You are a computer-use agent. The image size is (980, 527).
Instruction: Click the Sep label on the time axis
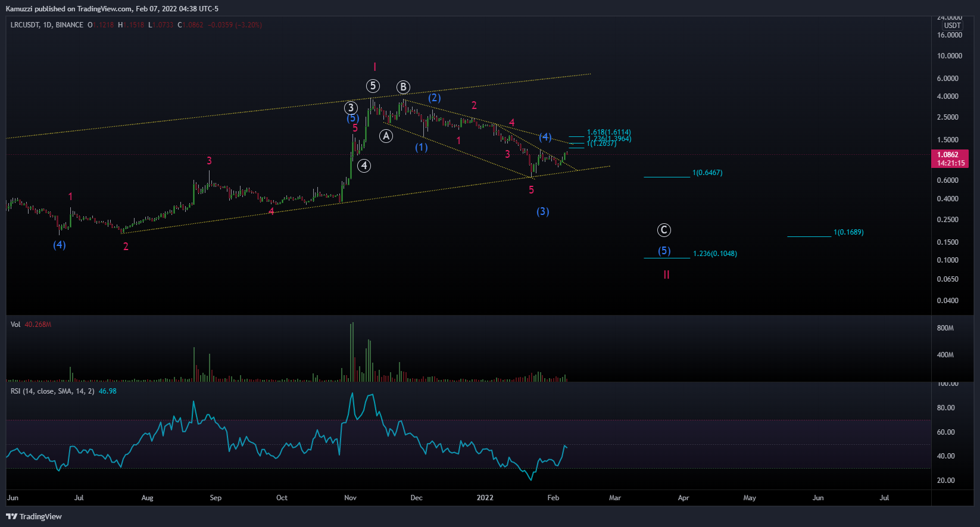pyautogui.click(x=216, y=498)
